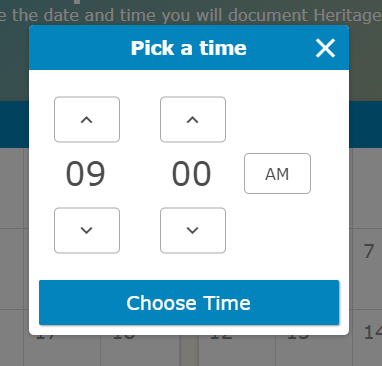Image resolution: width=382 pixels, height=366 pixels.
Task: Toggle AM to PM
Action: [277, 173]
